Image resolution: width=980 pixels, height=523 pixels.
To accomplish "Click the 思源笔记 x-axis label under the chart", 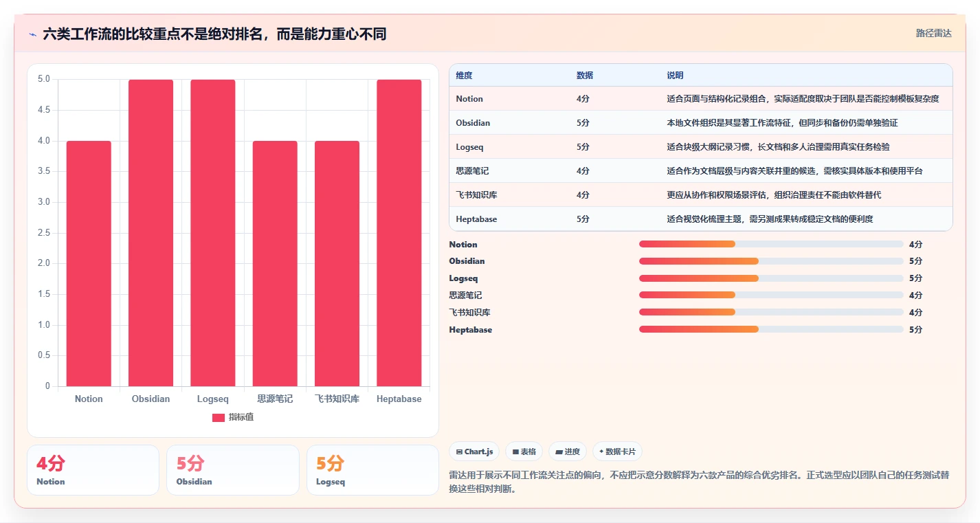I will (x=275, y=399).
